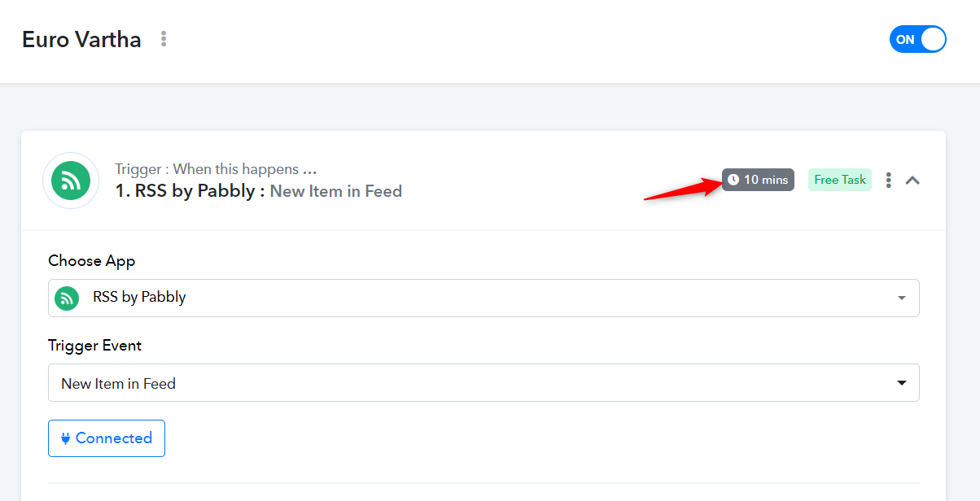Click the Trigger Event dropdown arrow

902,383
